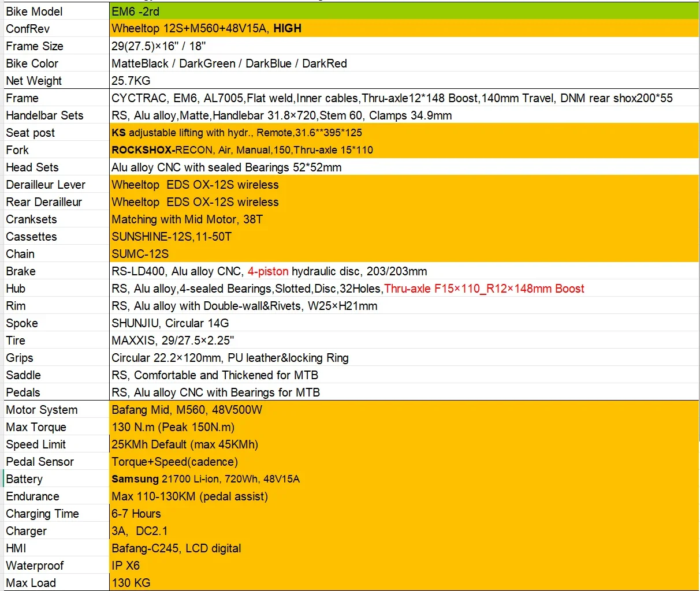Click the 'RS, Alu alloy,4-sealed Bearings' hub cell
The image size is (700, 591).
[x=404, y=289]
